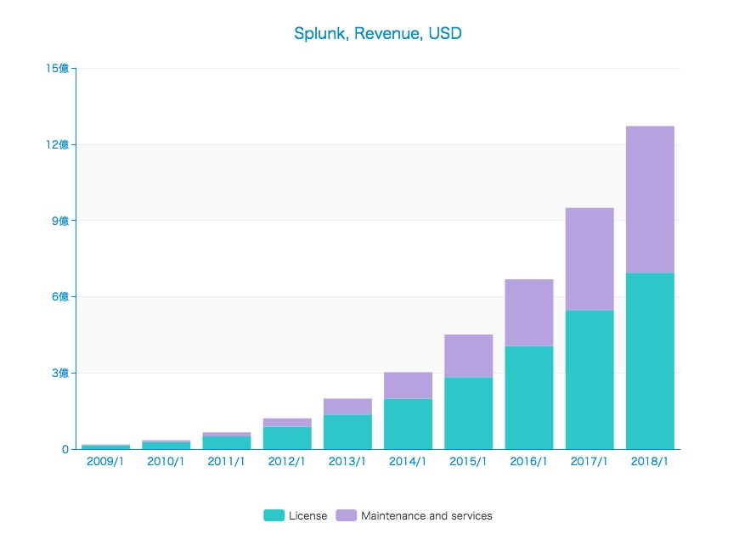The height and width of the screenshot is (534, 756).
Task: Click the 2017/1 purple Maintenance bar segment
Action: pos(590,259)
